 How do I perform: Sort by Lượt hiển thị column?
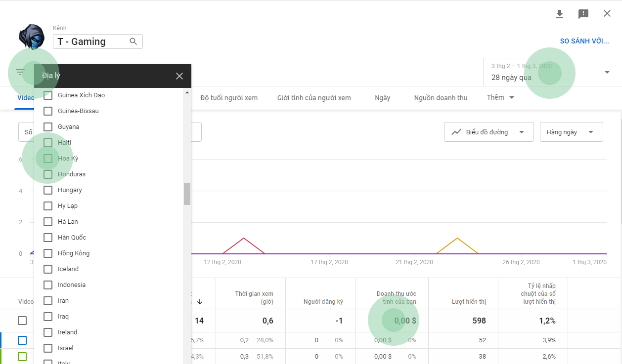(469, 301)
